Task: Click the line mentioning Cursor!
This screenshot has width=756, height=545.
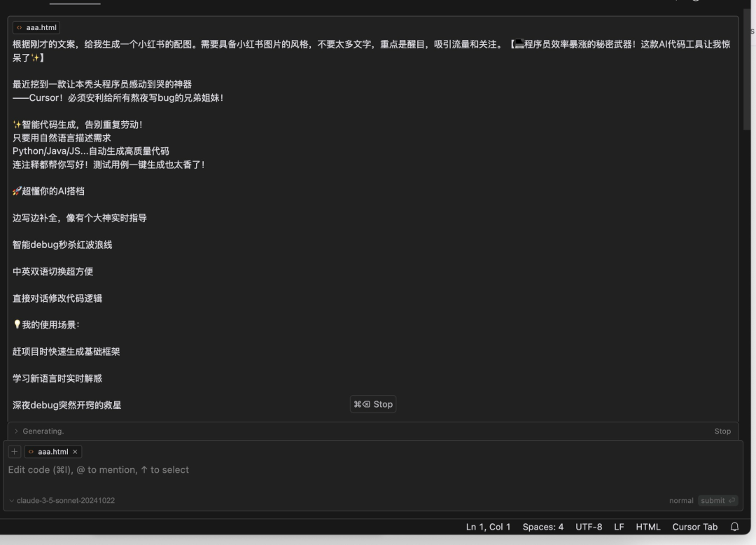Action: click(118, 98)
